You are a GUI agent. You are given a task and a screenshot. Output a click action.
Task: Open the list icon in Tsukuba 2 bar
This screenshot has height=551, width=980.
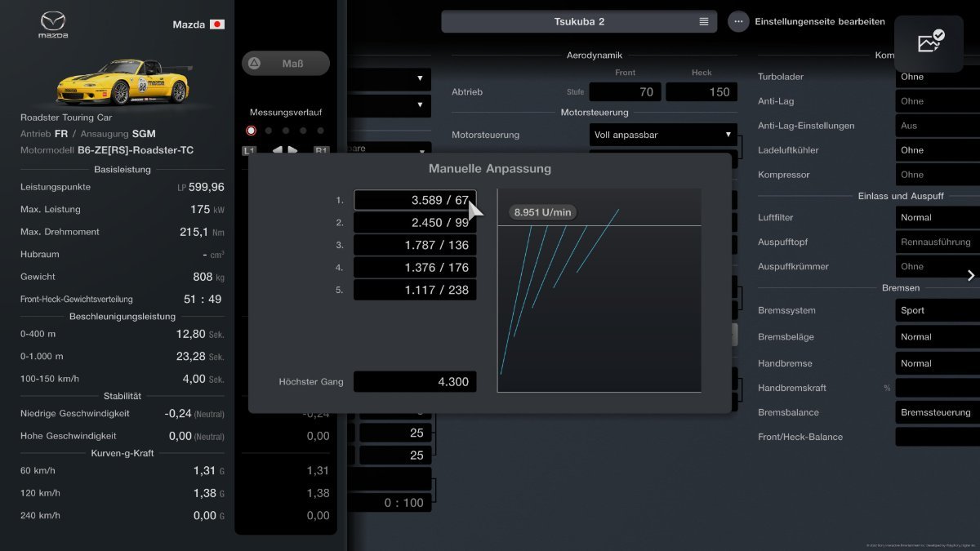click(x=704, y=21)
